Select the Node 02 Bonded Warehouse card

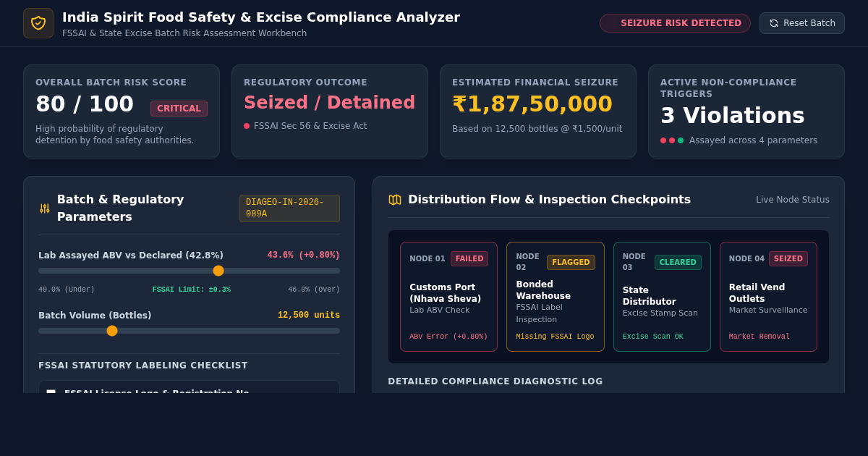[x=556, y=297]
